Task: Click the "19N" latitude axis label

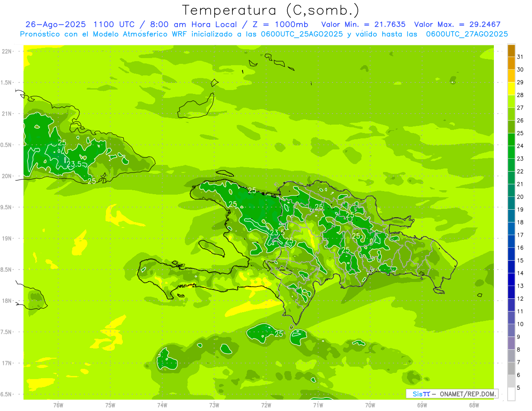Action: (7, 239)
